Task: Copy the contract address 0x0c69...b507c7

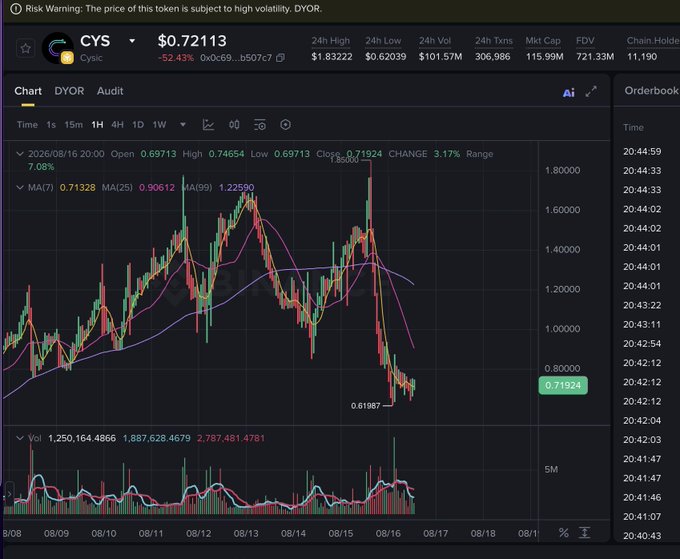Action: pyautogui.click(x=281, y=58)
